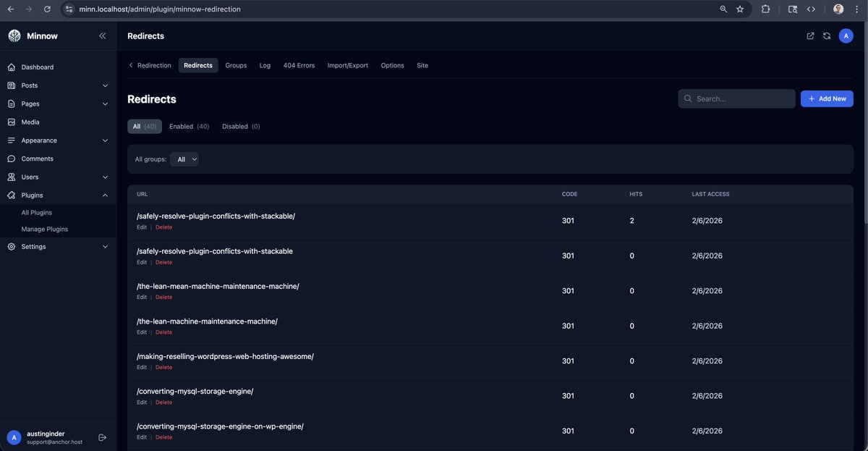This screenshot has height=451, width=868.
Task: Click the log out icon beside austinginder
Action: click(102, 437)
